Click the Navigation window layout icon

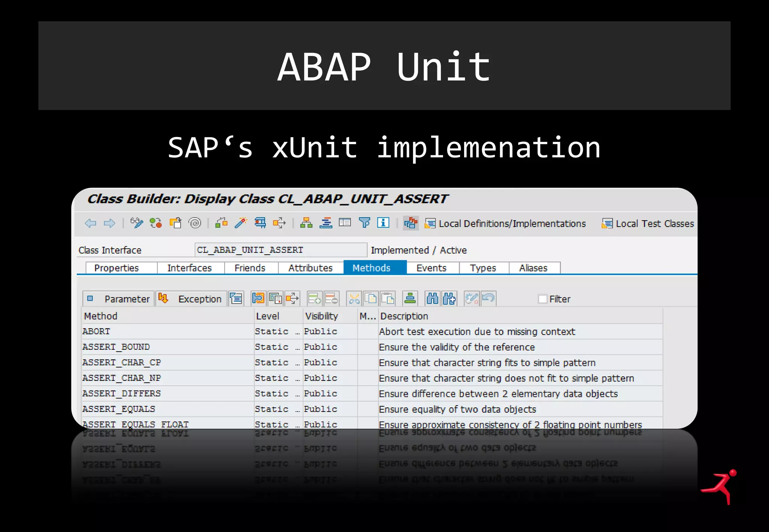[x=345, y=223]
